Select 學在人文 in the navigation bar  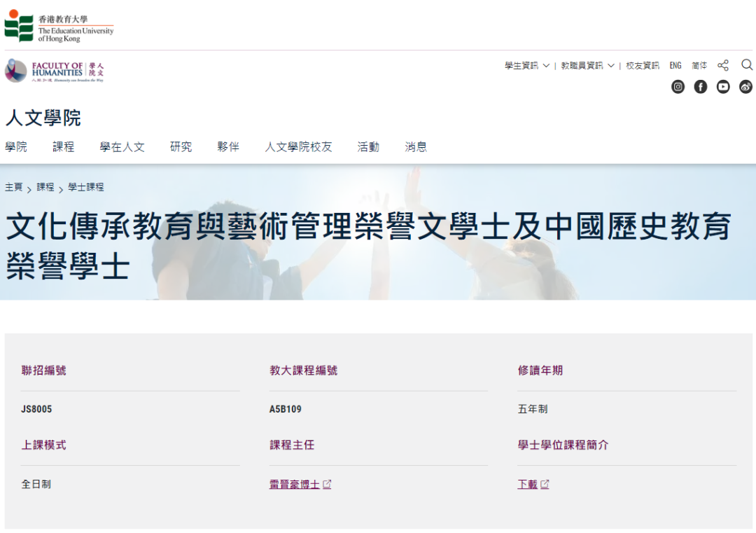(x=121, y=146)
